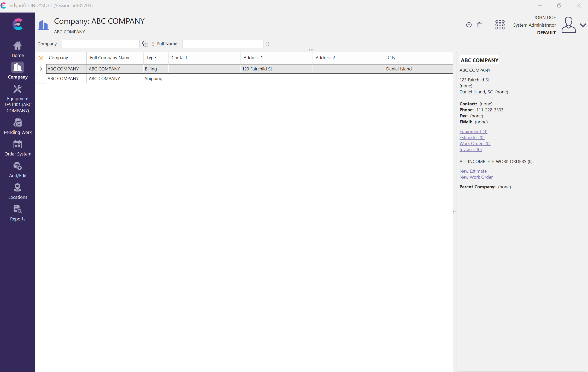The height and width of the screenshot is (372, 588).
Task: Open the Add/Edit sidebar menu
Action: 17,170
